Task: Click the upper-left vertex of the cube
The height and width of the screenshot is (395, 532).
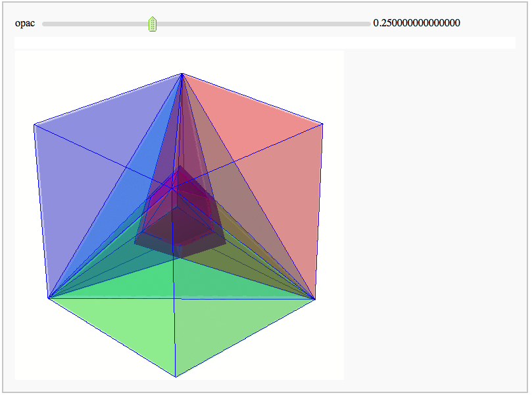Action: point(34,124)
